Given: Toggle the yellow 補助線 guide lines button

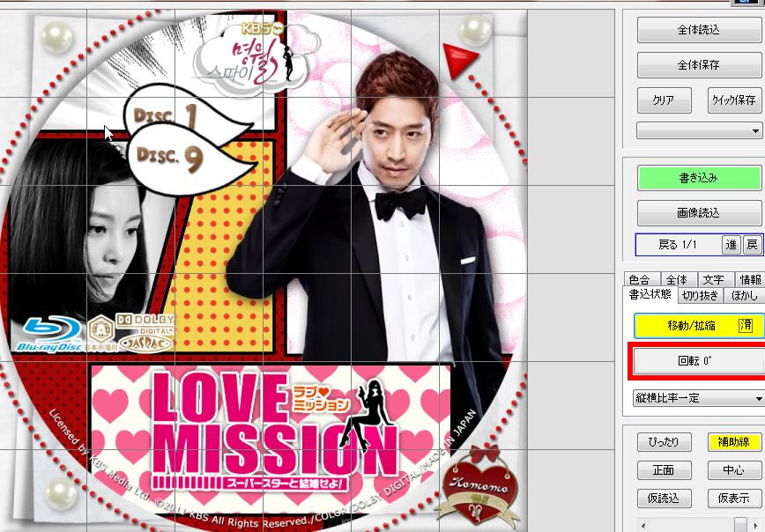Looking at the screenshot, I should tap(734, 442).
